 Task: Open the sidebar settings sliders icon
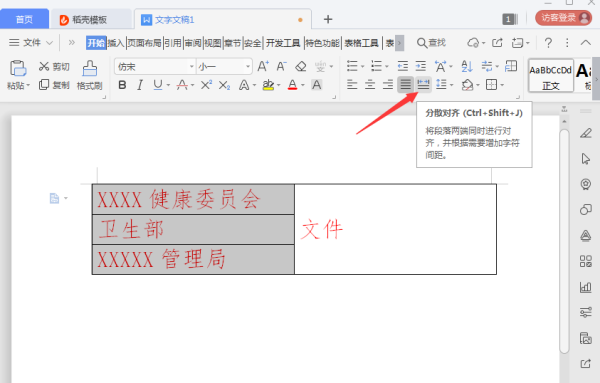click(x=586, y=312)
